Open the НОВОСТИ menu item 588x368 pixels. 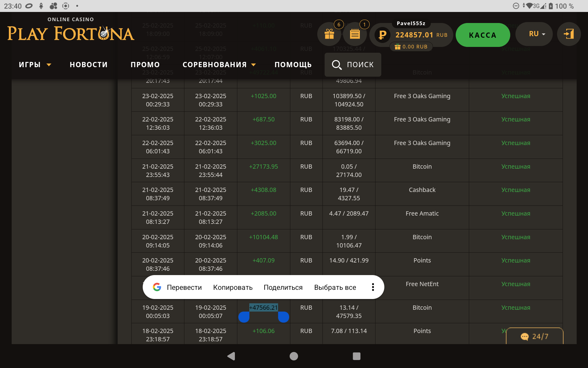pyautogui.click(x=89, y=65)
